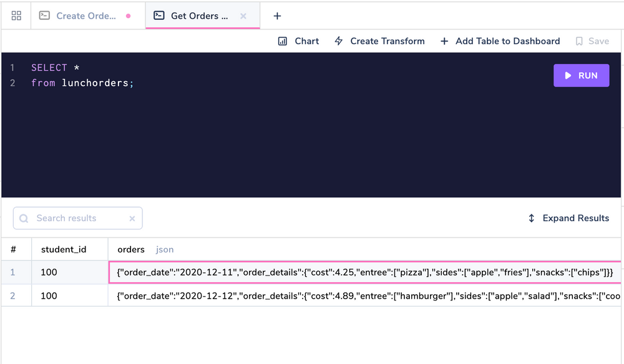The height and width of the screenshot is (364, 624).
Task: Click inside the Search results input
Action: coord(75,218)
